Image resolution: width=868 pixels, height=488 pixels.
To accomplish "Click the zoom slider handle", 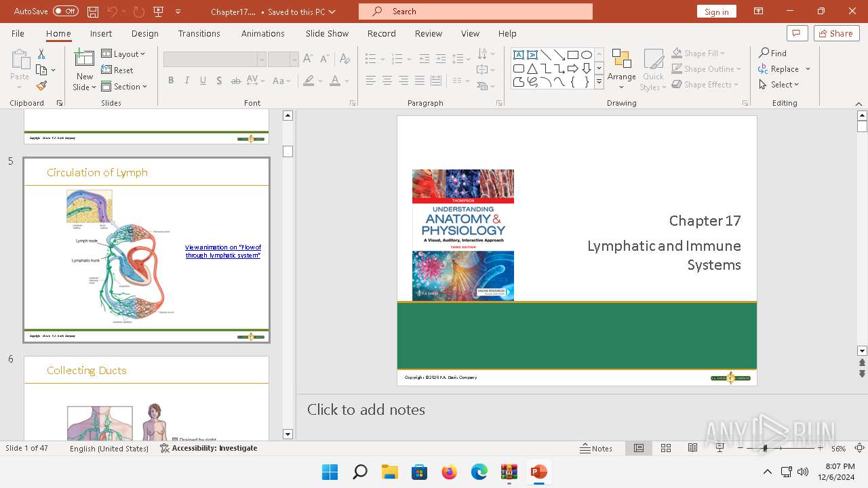I will tap(765, 448).
